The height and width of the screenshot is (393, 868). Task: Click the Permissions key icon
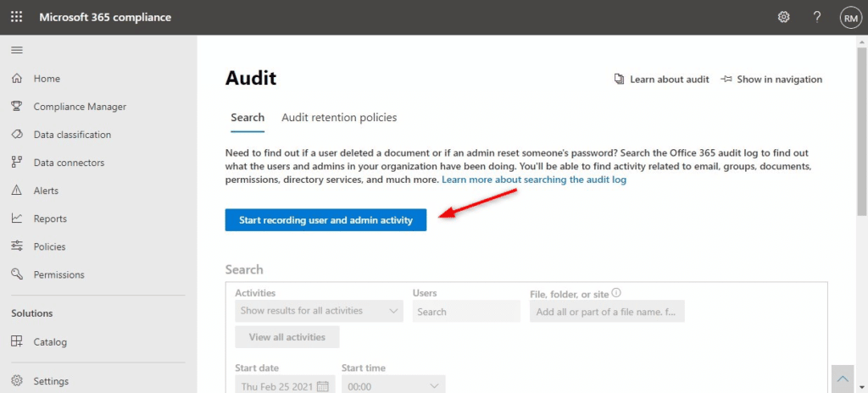coord(17,274)
